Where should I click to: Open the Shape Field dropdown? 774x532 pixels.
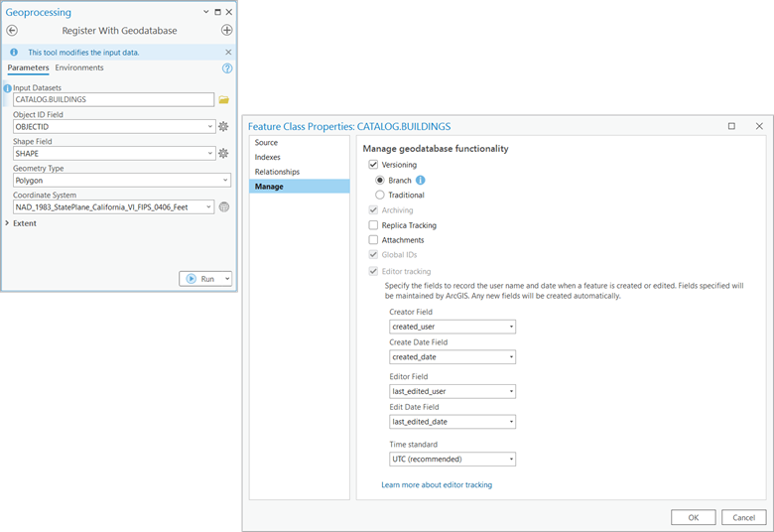click(209, 154)
